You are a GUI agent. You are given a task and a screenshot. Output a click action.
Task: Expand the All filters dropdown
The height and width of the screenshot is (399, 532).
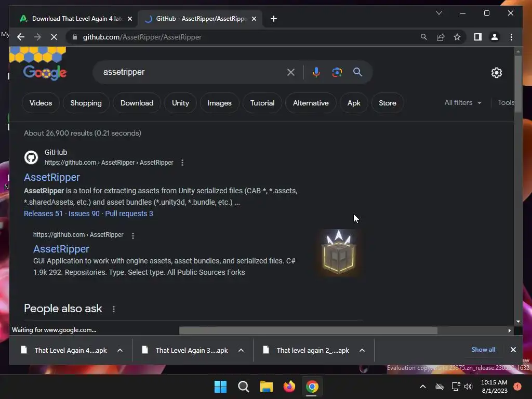(x=463, y=102)
